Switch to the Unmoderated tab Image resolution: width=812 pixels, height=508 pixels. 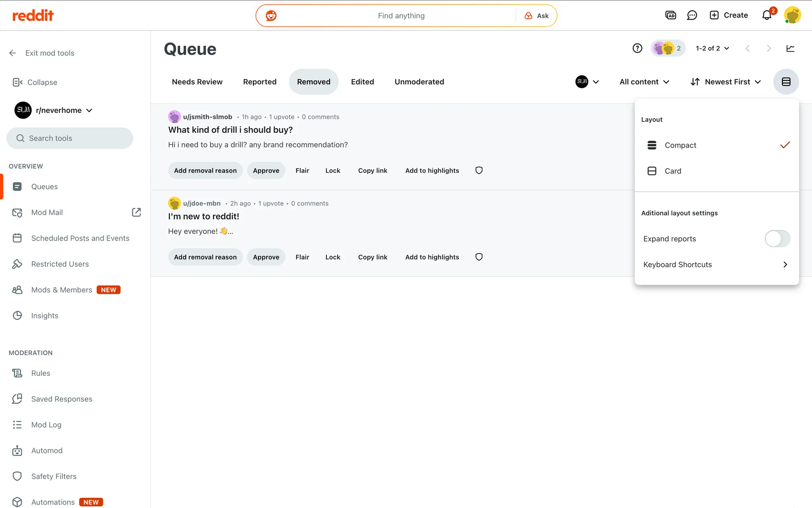[419, 82]
